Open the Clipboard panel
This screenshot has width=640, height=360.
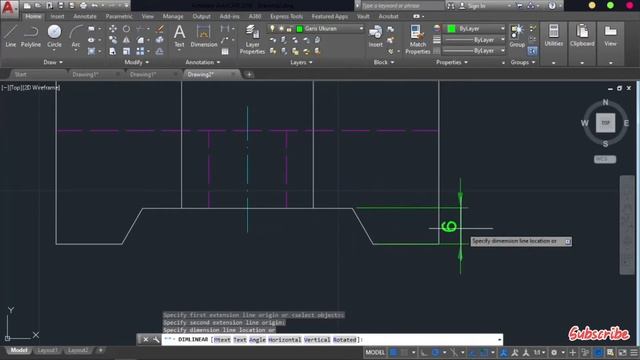pos(582,36)
